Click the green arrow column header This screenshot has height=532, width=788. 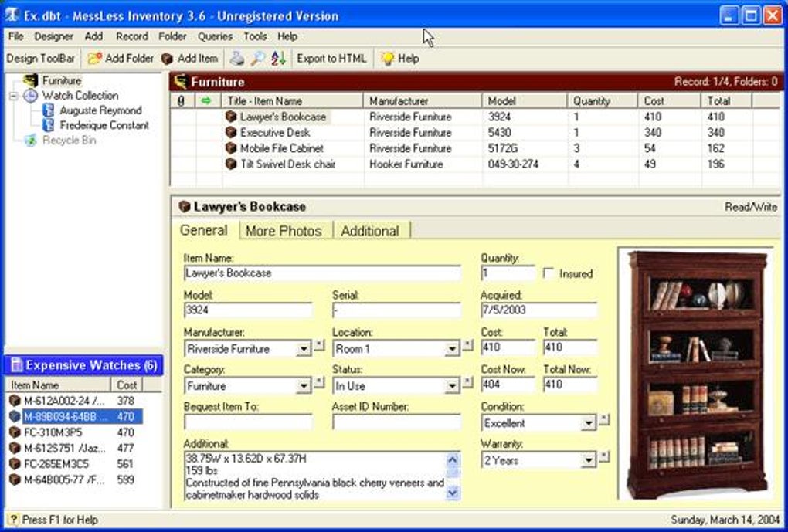206,101
